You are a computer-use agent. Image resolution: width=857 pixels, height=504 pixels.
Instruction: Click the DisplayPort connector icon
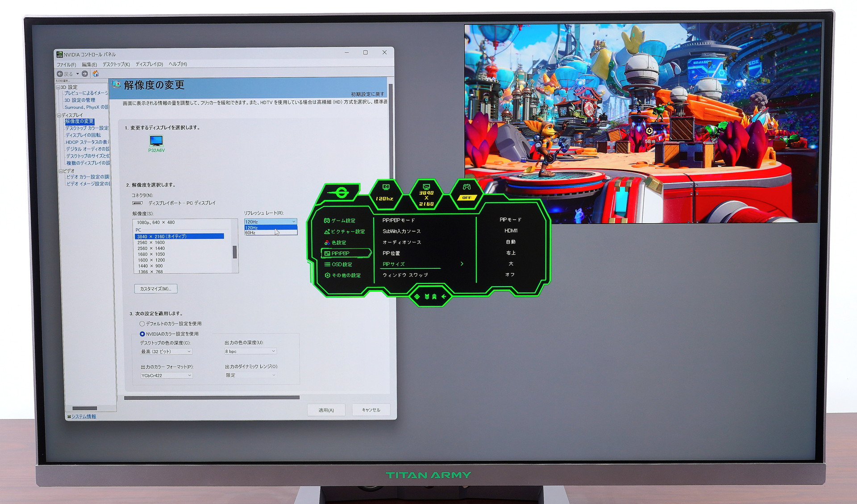(137, 203)
